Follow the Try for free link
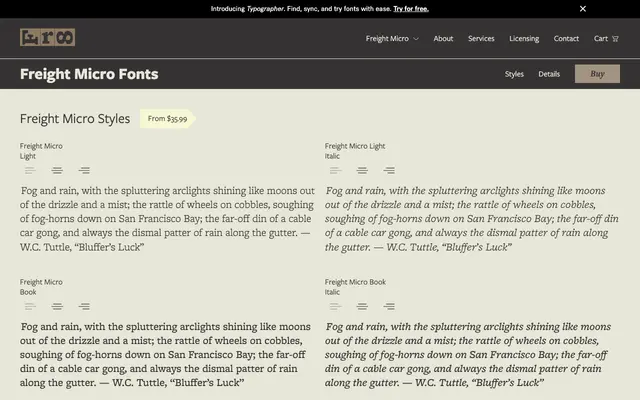 (411, 9)
